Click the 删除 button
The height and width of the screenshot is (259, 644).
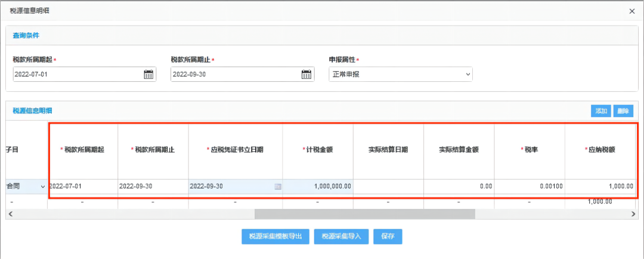[623, 111]
